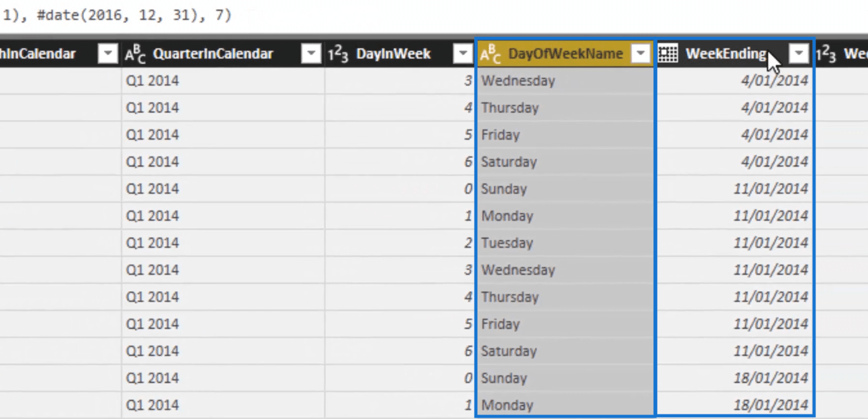Screen dimensions: 868x419
Task: Click the text type icon of QuarterInCalendar
Action: [135, 55]
